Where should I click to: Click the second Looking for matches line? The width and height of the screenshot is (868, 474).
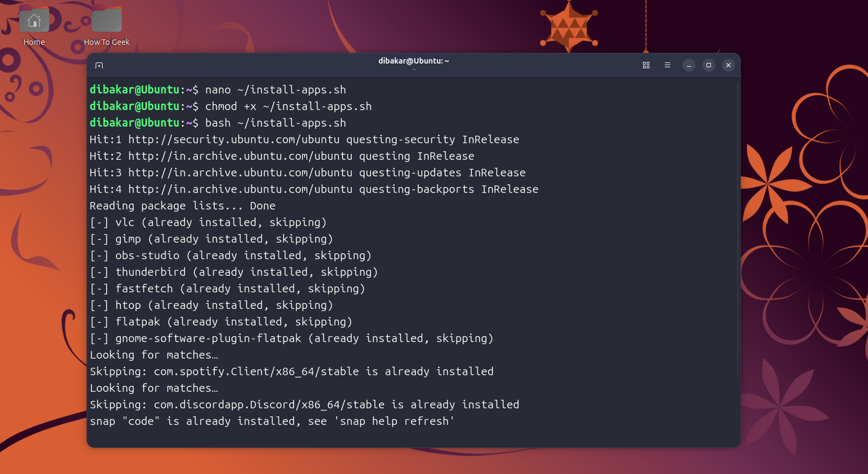point(154,388)
